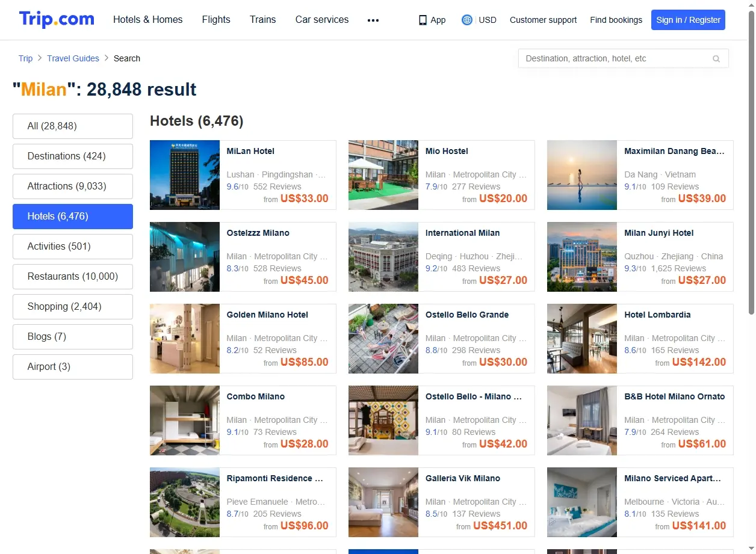This screenshot has height=554, width=756.
Task: Click US$20.00 price of Mio Hostel
Action: [503, 199]
